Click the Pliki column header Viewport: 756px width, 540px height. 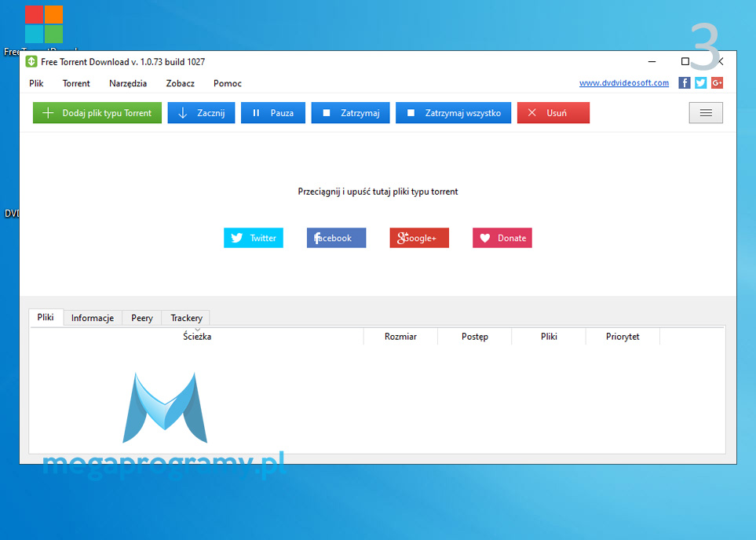click(x=549, y=337)
